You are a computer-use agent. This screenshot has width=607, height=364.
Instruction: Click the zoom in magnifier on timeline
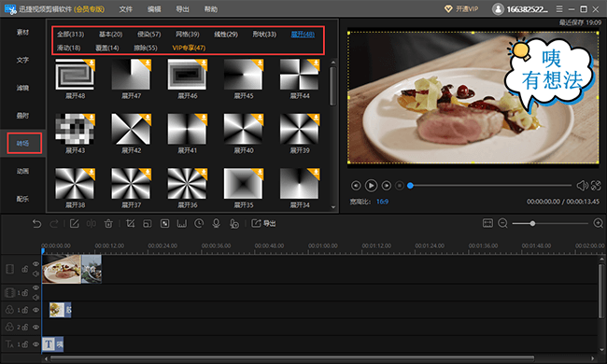pyautogui.click(x=599, y=223)
